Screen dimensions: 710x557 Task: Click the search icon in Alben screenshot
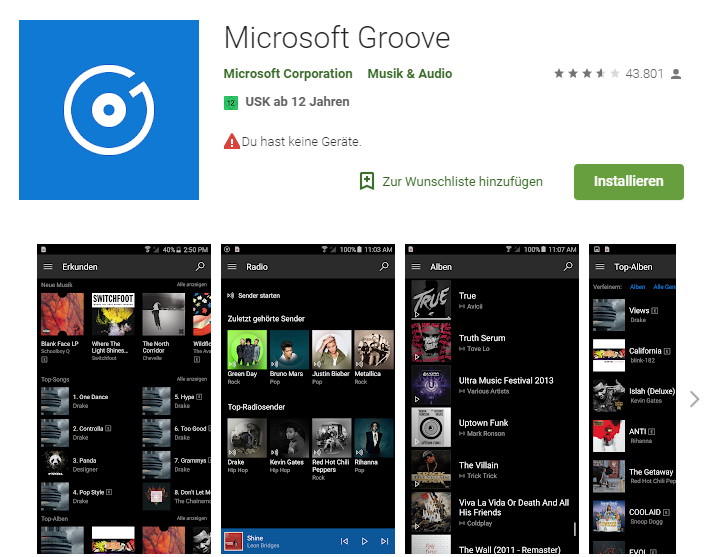point(567,266)
